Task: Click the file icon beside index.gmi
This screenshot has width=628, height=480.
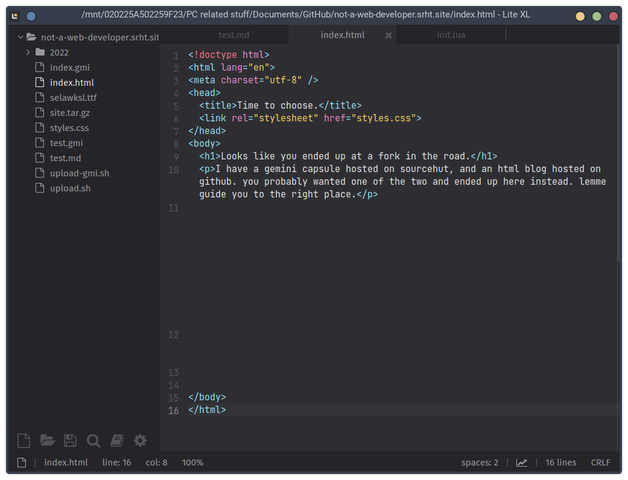Action: click(x=40, y=67)
